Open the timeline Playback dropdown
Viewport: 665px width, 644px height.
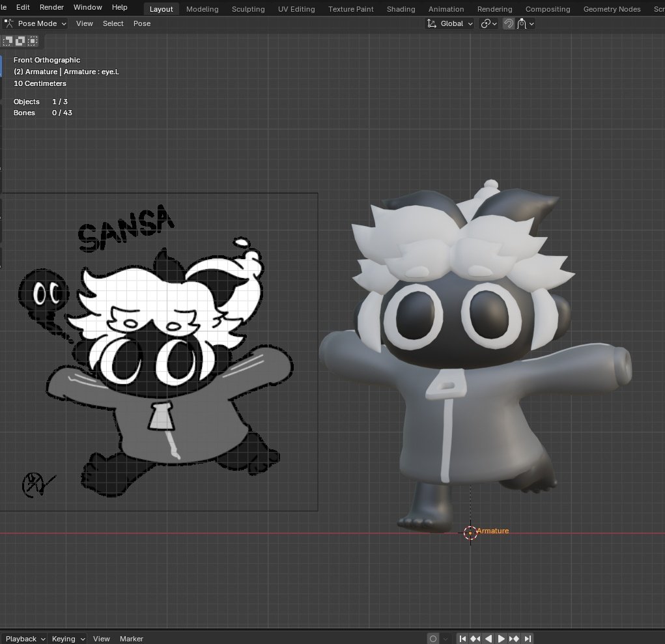pos(25,639)
